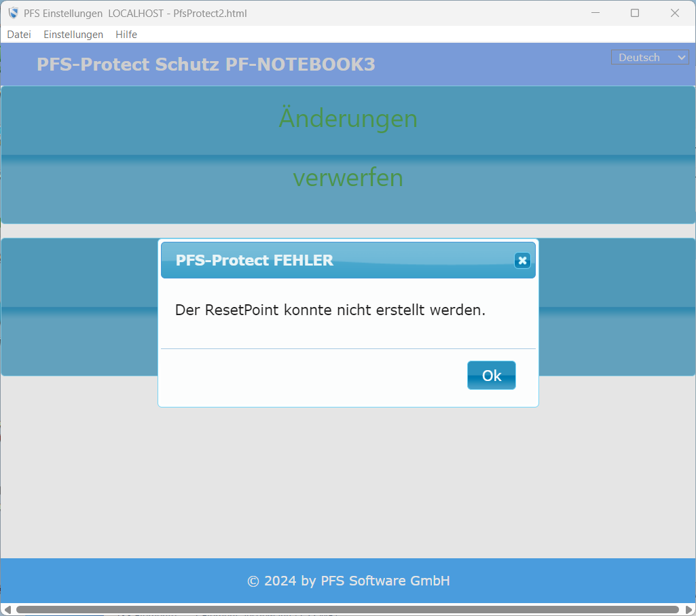Click right arrow of horizontal scrollbar
Image resolution: width=696 pixels, height=616 pixels.
pos(689,609)
